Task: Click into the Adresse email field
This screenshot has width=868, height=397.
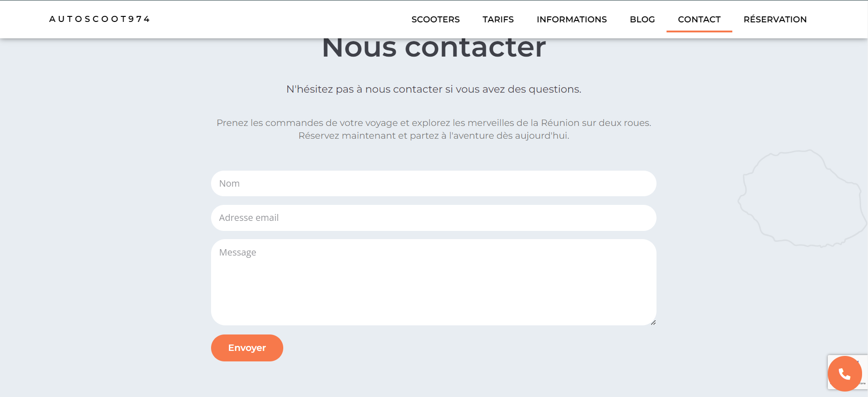Action: (x=434, y=218)
